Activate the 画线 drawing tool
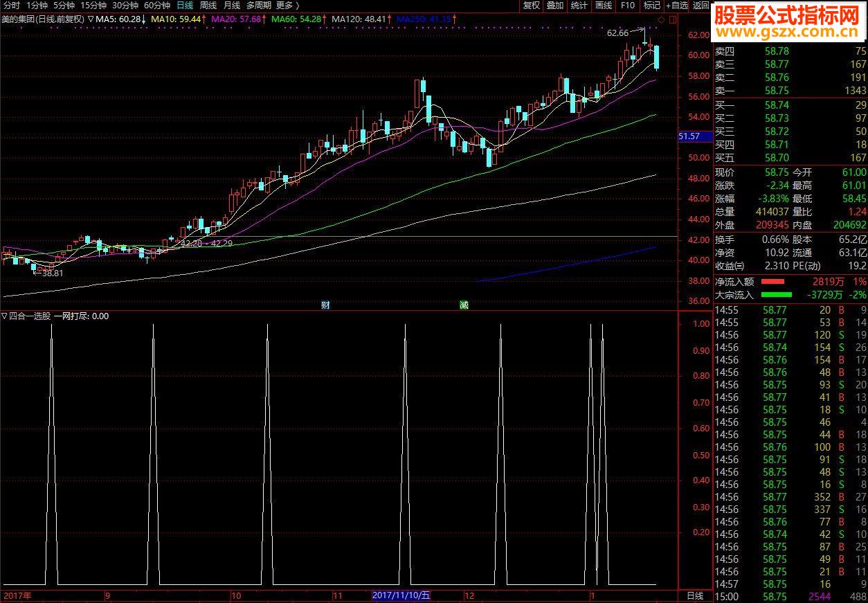Screen dimensions: 868x603 (604, 6)
